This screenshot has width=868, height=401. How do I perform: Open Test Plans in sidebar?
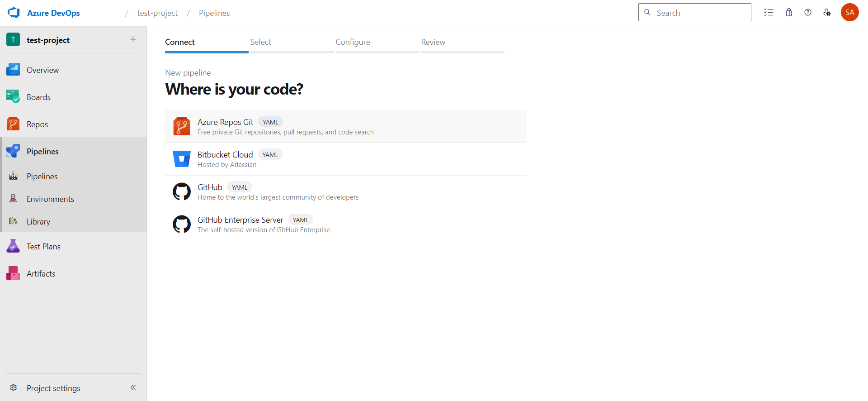point(43,247)
